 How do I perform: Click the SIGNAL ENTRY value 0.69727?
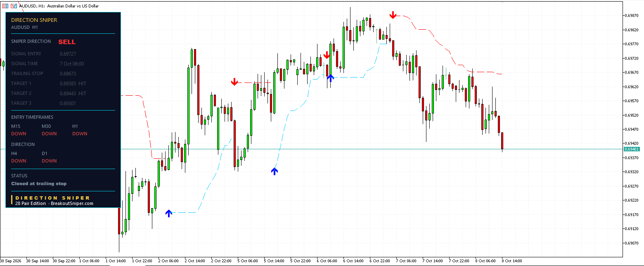[68, 54]
